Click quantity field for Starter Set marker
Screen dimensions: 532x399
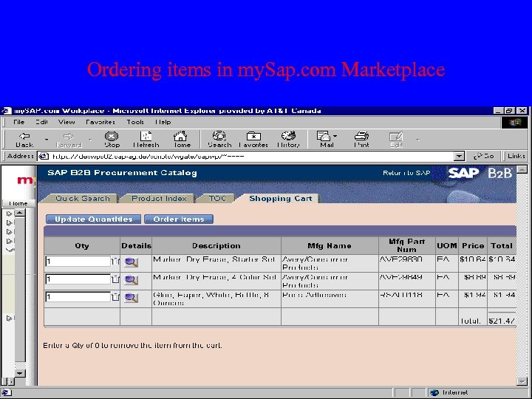pos(78,262)
